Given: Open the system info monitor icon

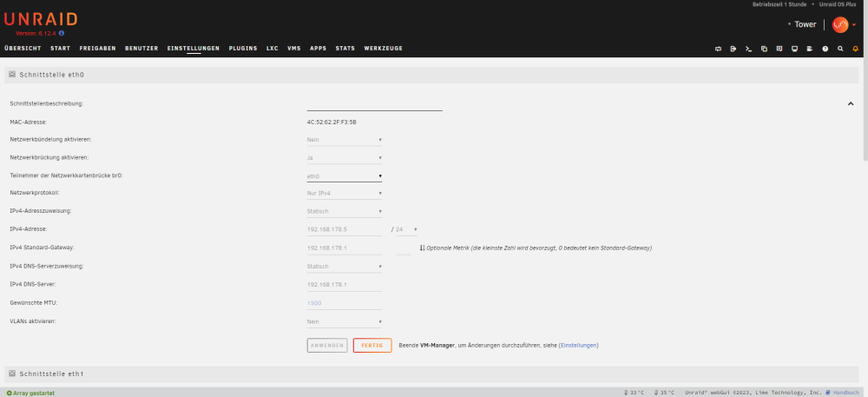Looking at the screenshot, I should pyautogui.click(x=794, y=49).
